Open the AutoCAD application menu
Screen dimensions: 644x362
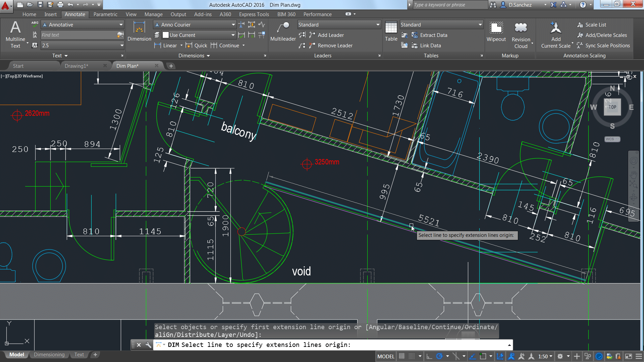pos(6,6)
